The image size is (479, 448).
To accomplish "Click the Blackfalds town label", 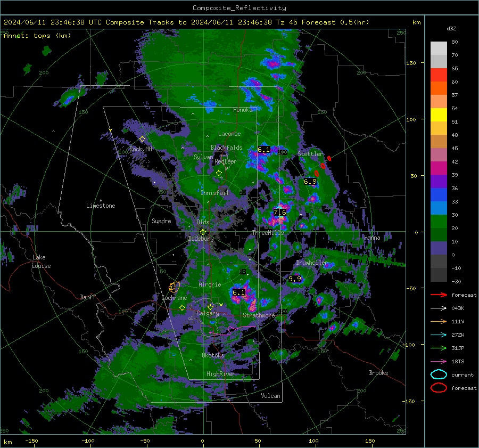I will click(226, 148).
